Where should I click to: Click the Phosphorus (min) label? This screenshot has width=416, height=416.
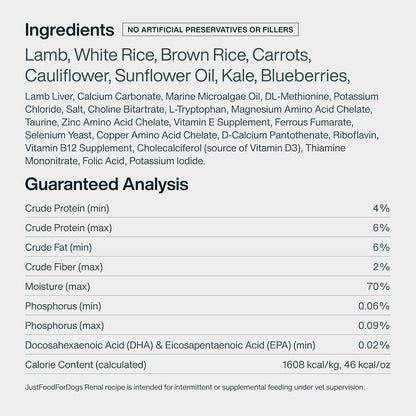(x=63, y=306)
